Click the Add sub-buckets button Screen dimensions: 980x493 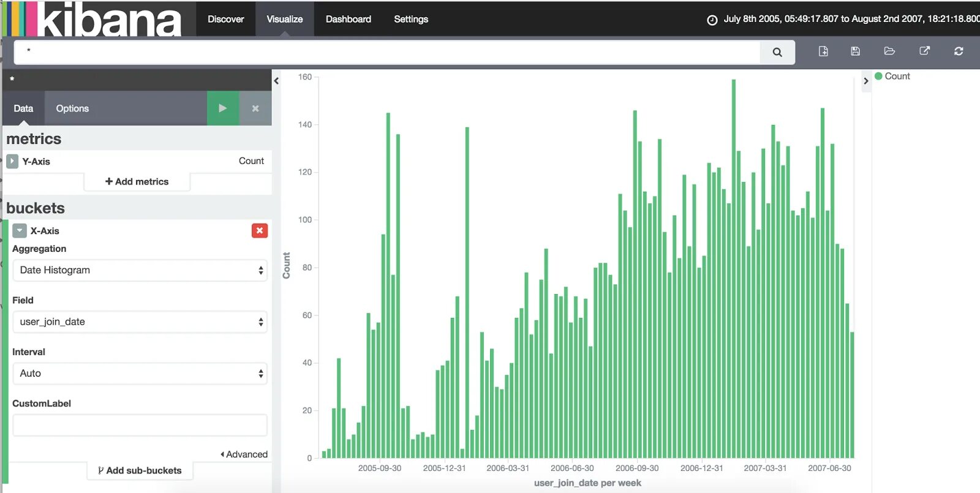[140, 470]
